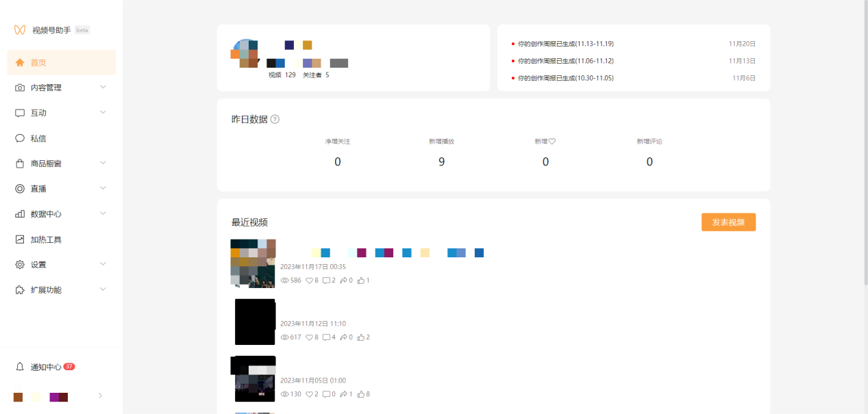Click the 视频号助手 butterfly logo
The height and width of the screenshot is (414, 868).
(20, 30)
